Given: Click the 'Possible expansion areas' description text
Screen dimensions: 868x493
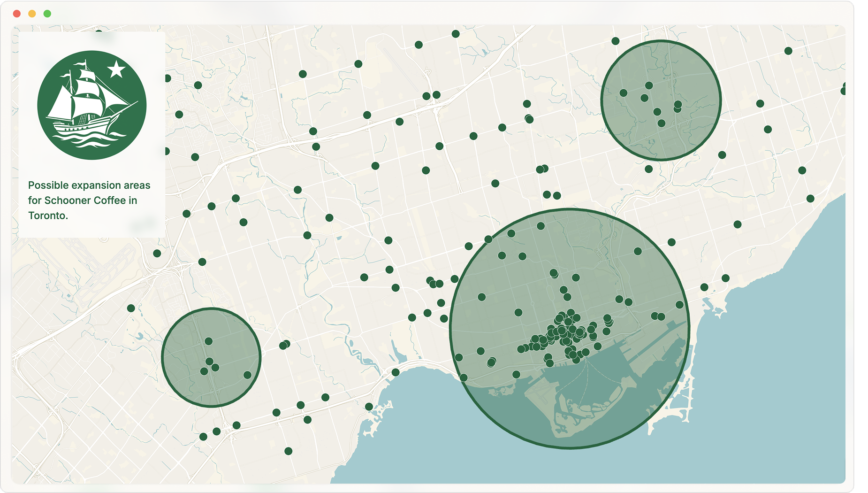Looking at the screenshot, I should [x=89, y=200].
